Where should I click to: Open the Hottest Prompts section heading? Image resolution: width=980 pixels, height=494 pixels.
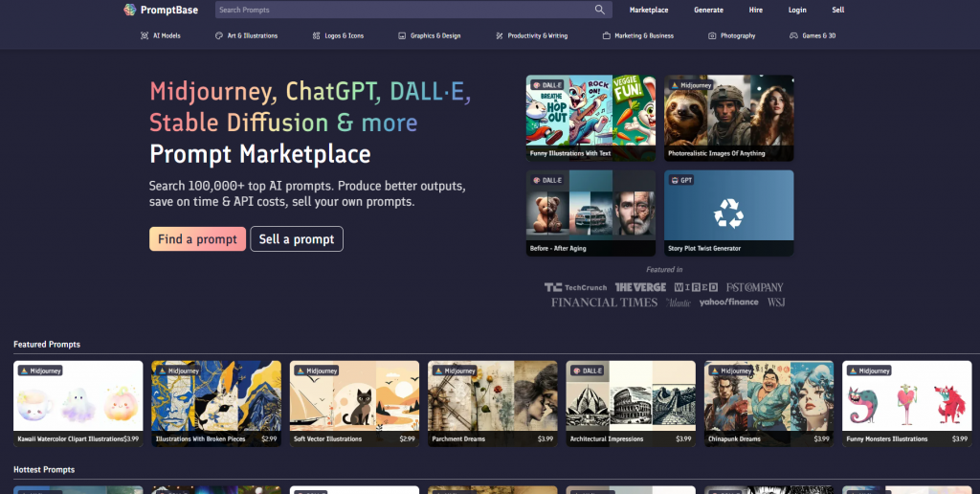coord(44,470)
